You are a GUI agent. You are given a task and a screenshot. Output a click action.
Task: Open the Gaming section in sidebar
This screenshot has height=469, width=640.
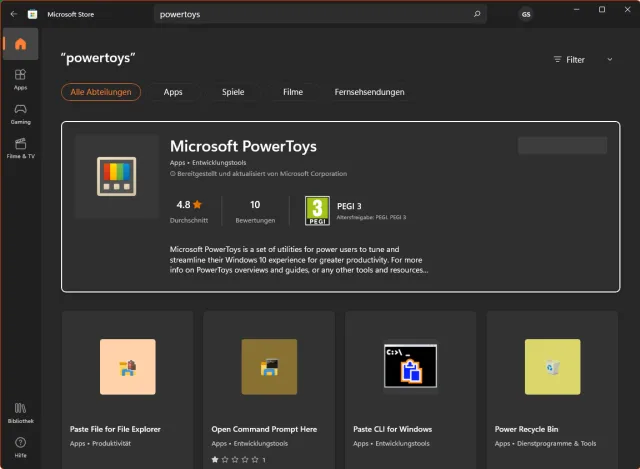pyautogui.click(x=20, y=113)
